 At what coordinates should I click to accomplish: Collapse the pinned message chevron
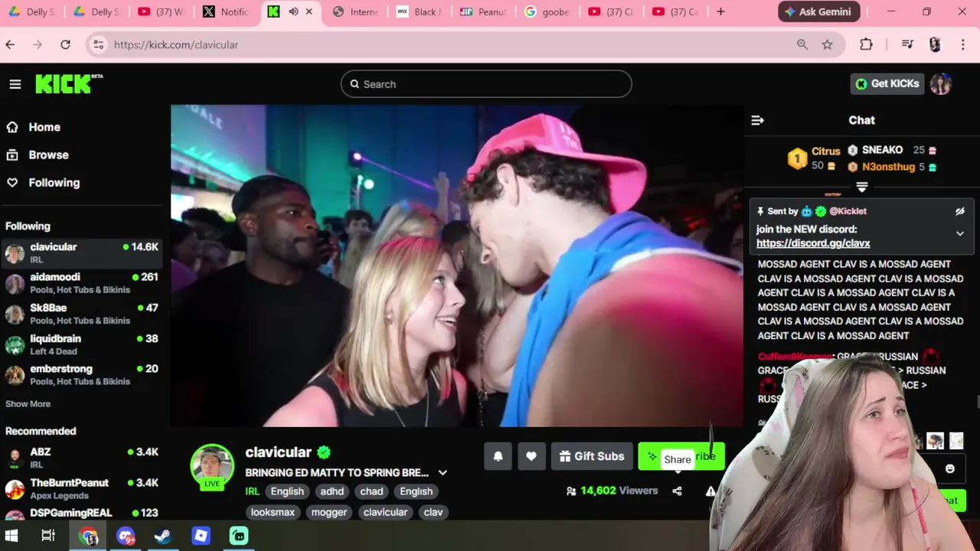[959, 233]
